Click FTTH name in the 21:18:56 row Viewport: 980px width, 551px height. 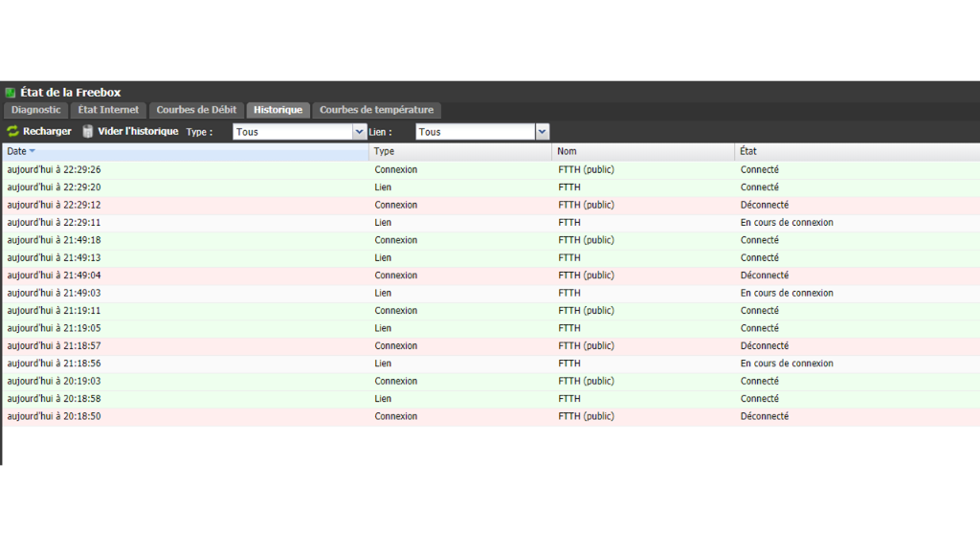click(569, 364)
